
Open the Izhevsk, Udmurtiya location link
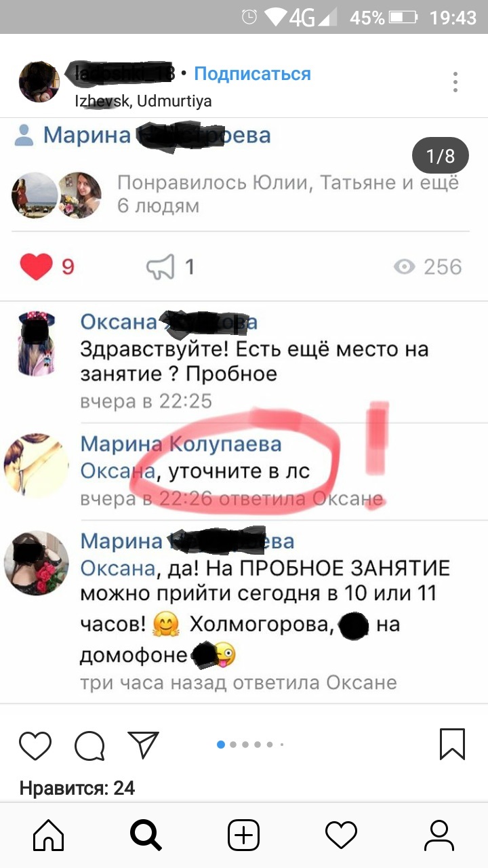(143, 102)
